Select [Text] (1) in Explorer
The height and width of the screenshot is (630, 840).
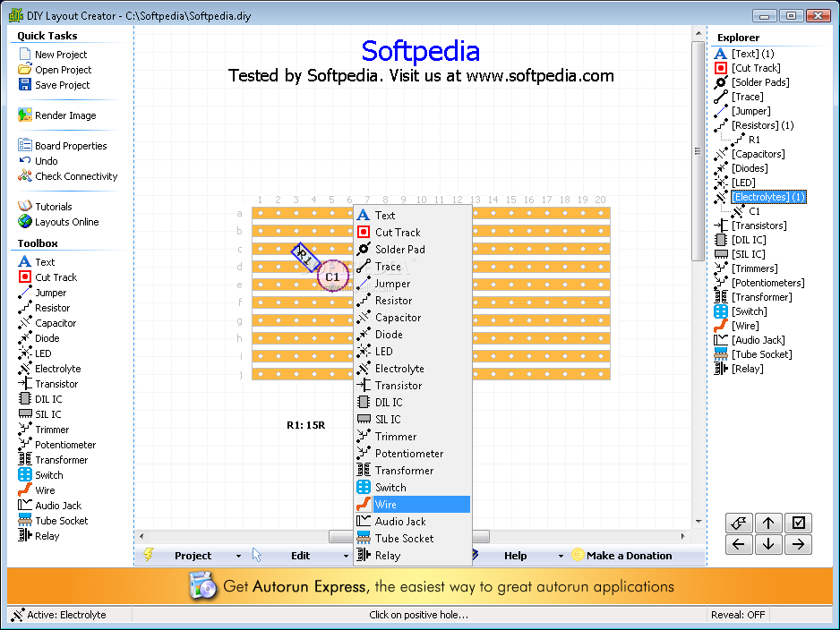[x=752, y=54]
